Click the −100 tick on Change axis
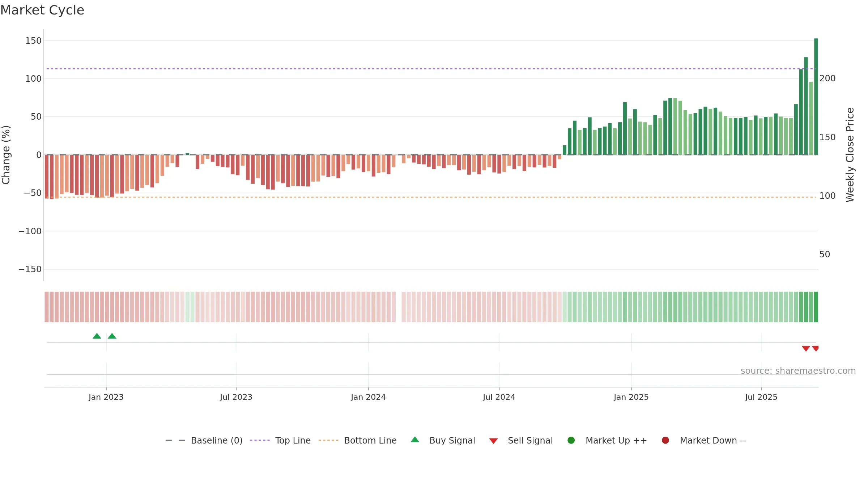 tap(30, 231)
